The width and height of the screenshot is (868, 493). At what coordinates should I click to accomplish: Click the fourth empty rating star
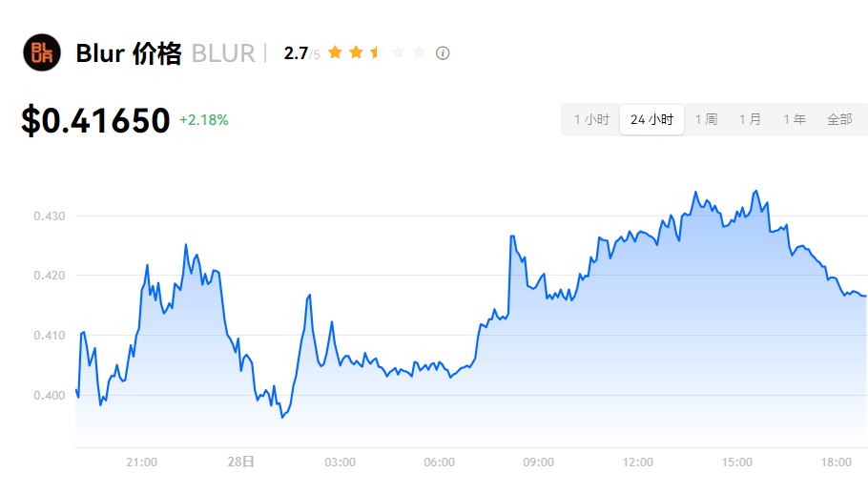[x=398, y=52]
